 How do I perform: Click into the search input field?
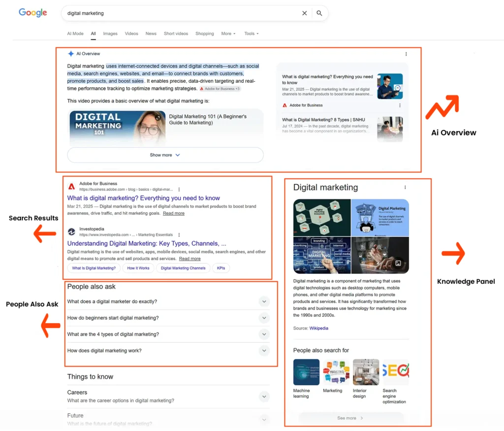[182, 13]
